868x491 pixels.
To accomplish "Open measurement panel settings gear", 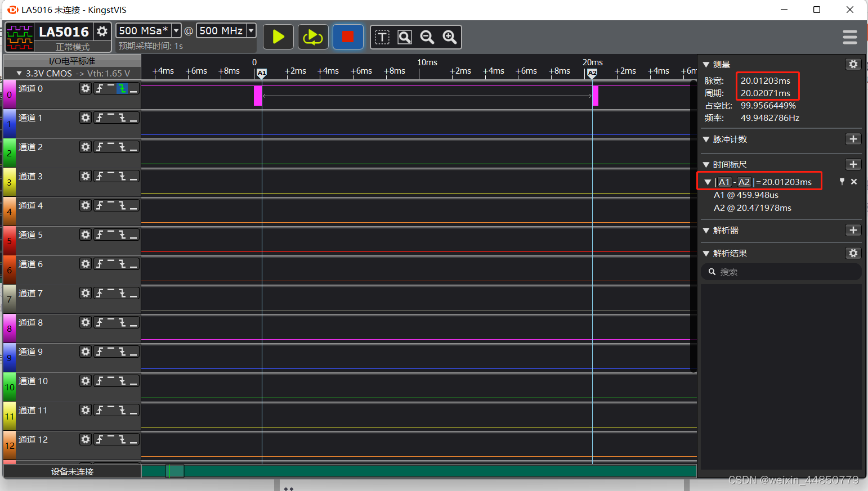I will [x=853, y=64].
